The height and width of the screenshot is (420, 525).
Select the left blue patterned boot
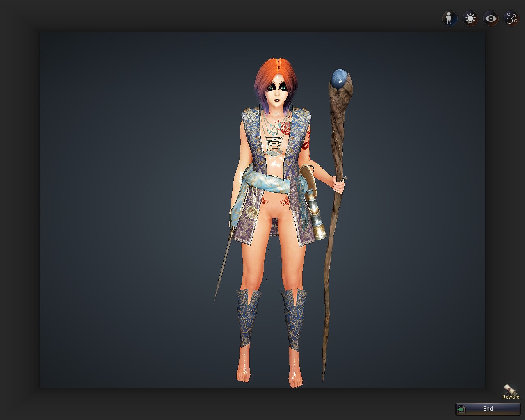248,316
